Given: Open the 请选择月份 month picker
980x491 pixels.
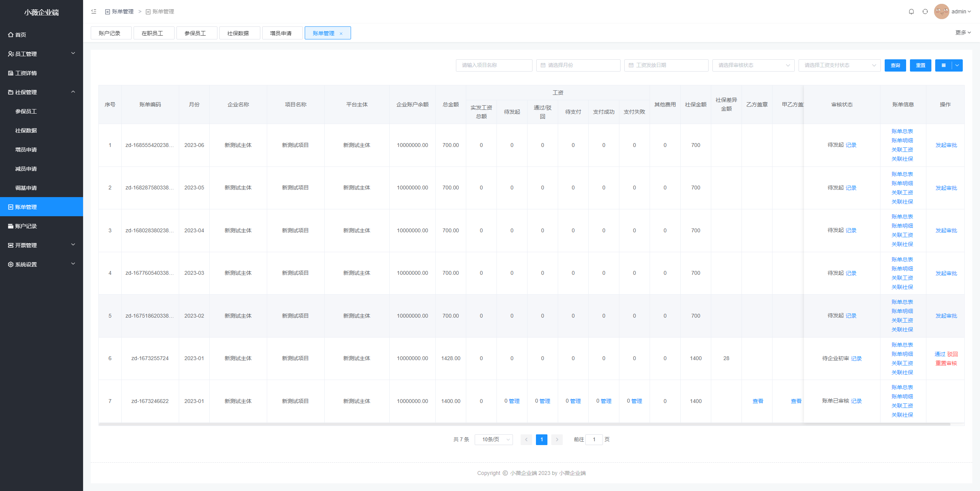Looking at the screenshot, I should pyautogui.click(x=578, y=65).
